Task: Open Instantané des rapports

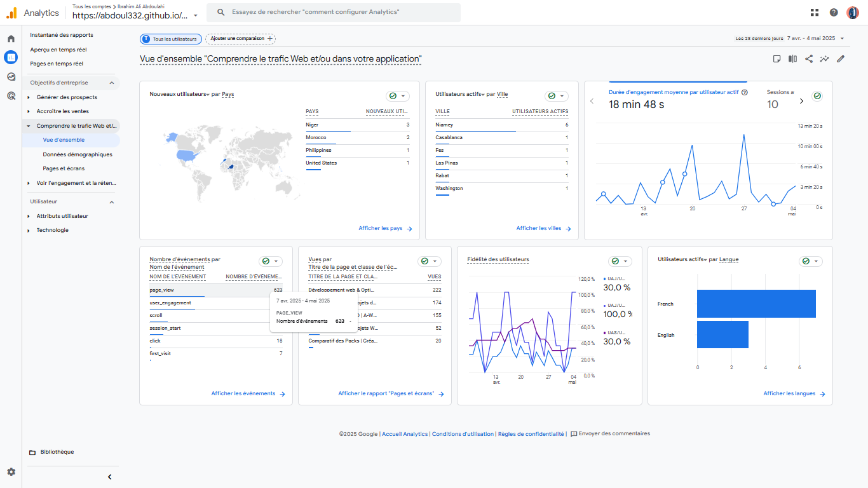Action: (x=62, y=35)
